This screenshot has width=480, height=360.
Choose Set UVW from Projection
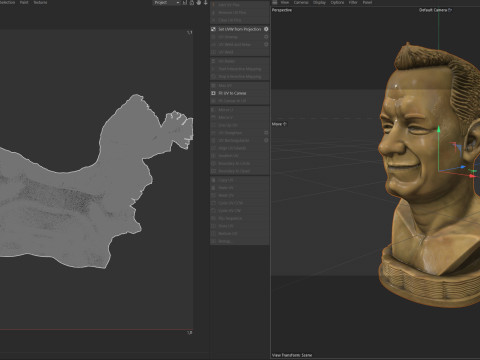[239, 29]
